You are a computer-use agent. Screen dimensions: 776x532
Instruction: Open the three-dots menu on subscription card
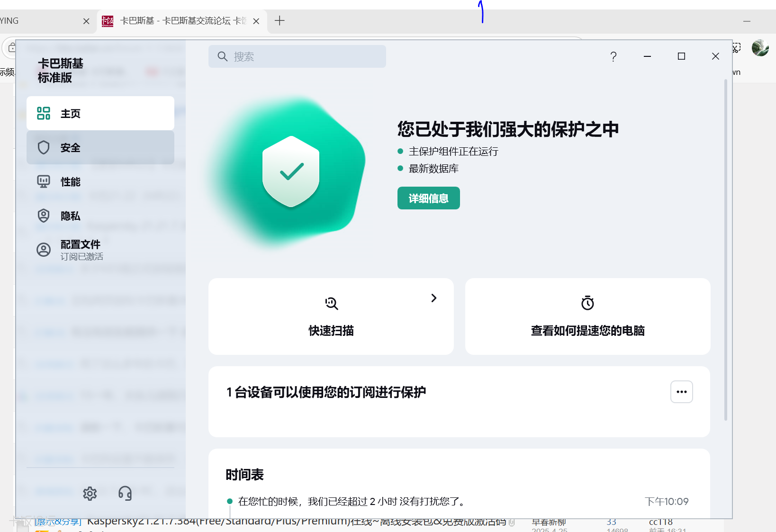coord(682,392)
